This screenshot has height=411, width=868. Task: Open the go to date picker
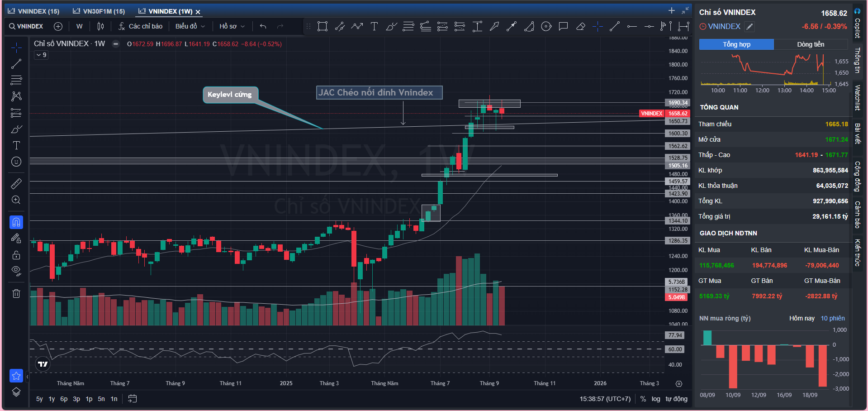[133, 399]
